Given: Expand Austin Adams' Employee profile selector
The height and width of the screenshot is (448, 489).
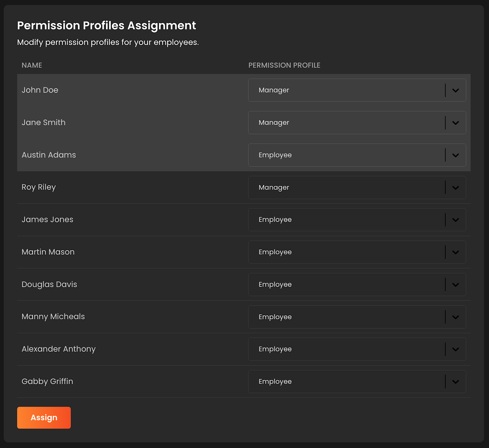Looking at the screenshot, I should [357, 155].
